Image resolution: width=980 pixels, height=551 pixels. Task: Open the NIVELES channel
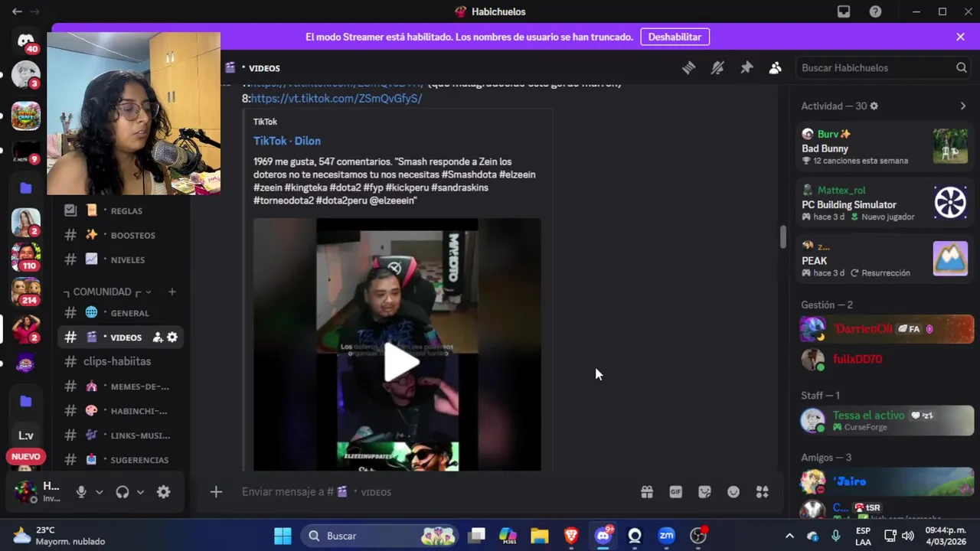click(x=122, y=259)
